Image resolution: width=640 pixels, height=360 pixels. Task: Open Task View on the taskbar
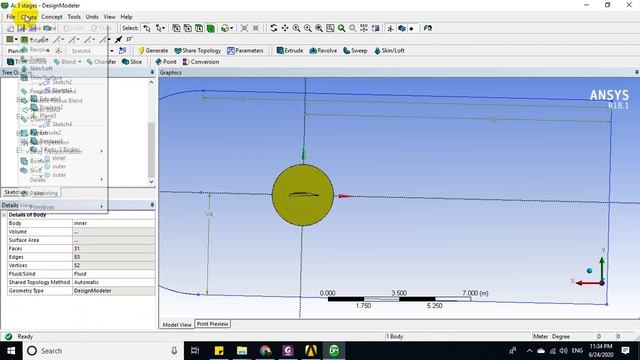195,351
